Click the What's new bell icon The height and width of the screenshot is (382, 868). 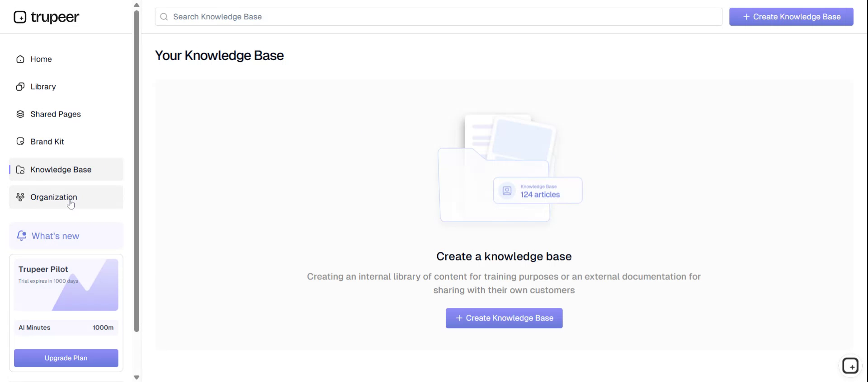click(21, 236)
